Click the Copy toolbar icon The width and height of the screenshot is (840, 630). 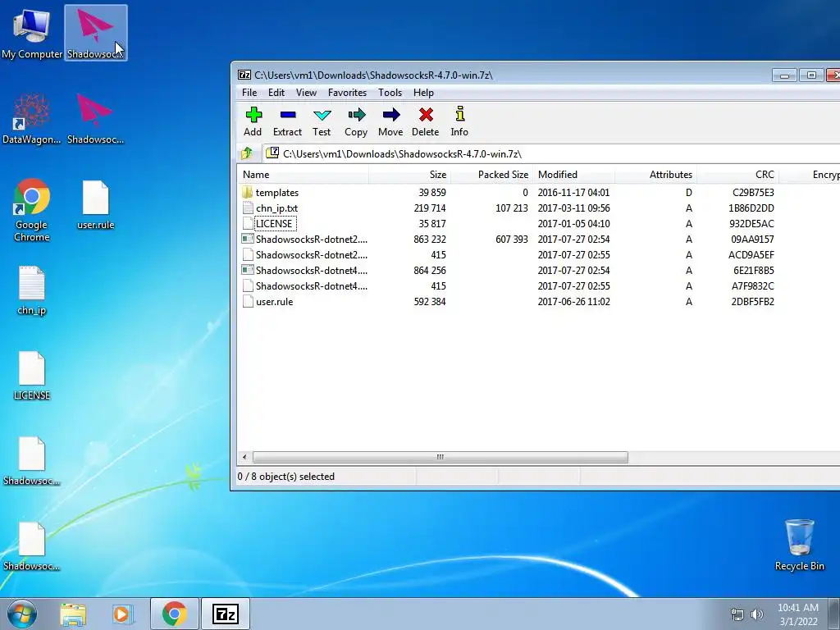pos(356,121)
